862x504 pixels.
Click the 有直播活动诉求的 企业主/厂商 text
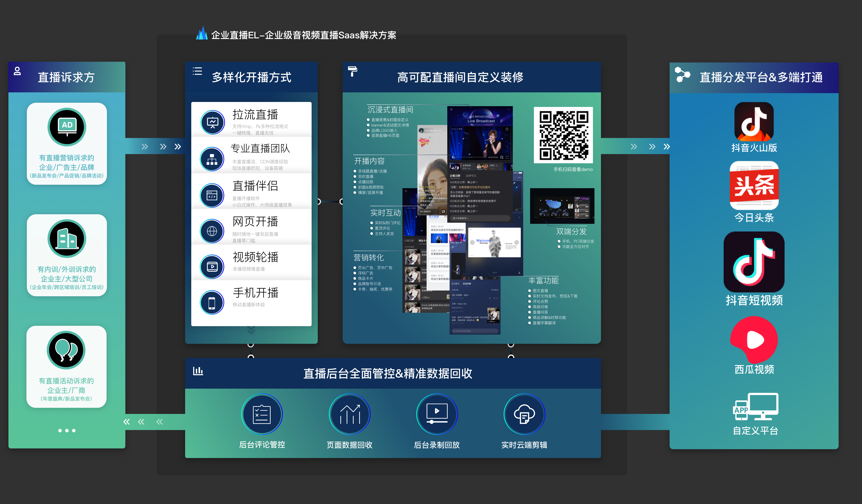tap(66, 386)
